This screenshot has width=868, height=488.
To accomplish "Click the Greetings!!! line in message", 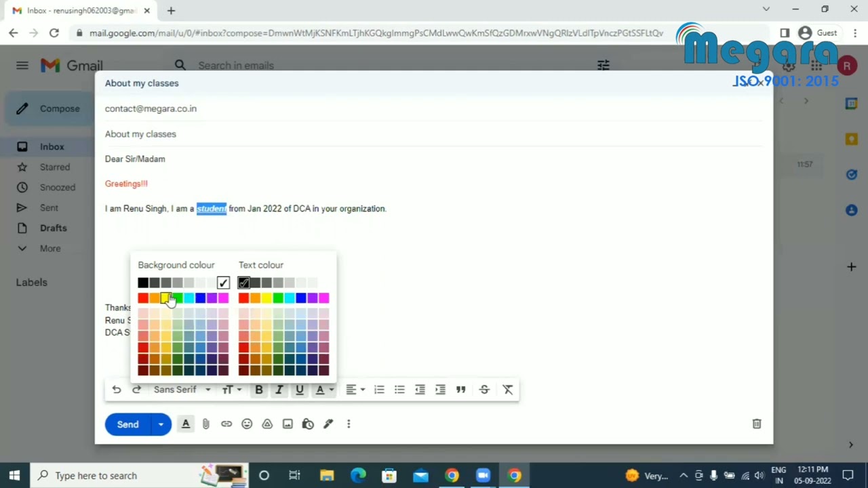I will [x=126, y=184].
